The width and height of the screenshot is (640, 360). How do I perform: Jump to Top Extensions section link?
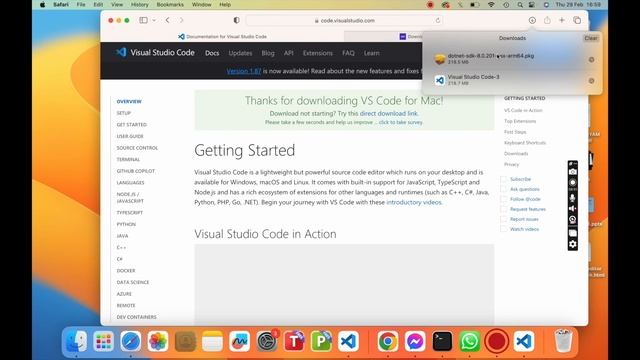point(520,121)
